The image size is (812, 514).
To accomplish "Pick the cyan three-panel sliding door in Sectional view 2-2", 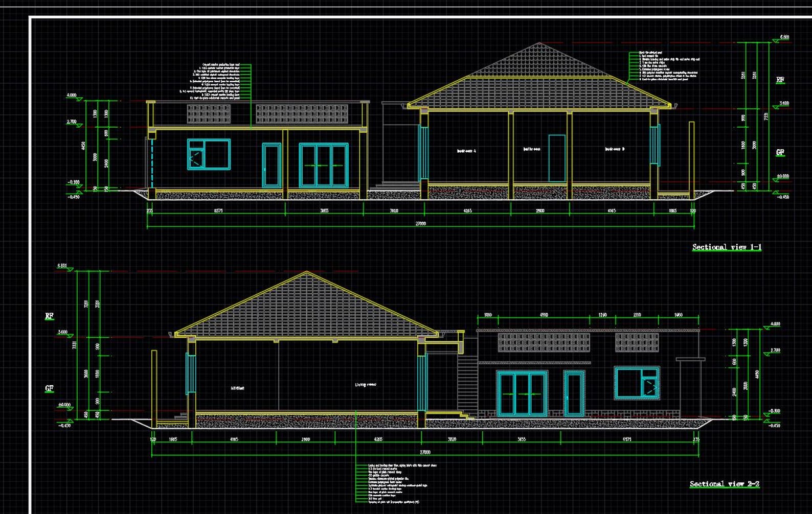I will point(522,393).
